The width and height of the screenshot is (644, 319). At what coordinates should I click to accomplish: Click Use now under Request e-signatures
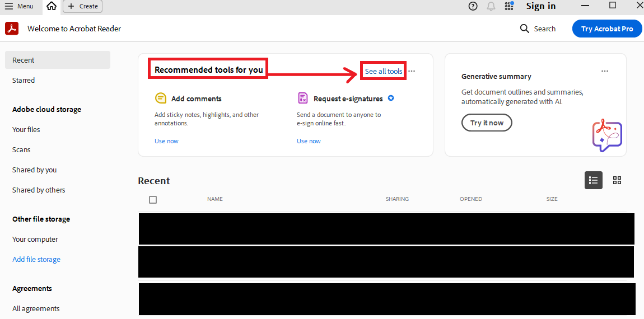[x=309, y=141]
